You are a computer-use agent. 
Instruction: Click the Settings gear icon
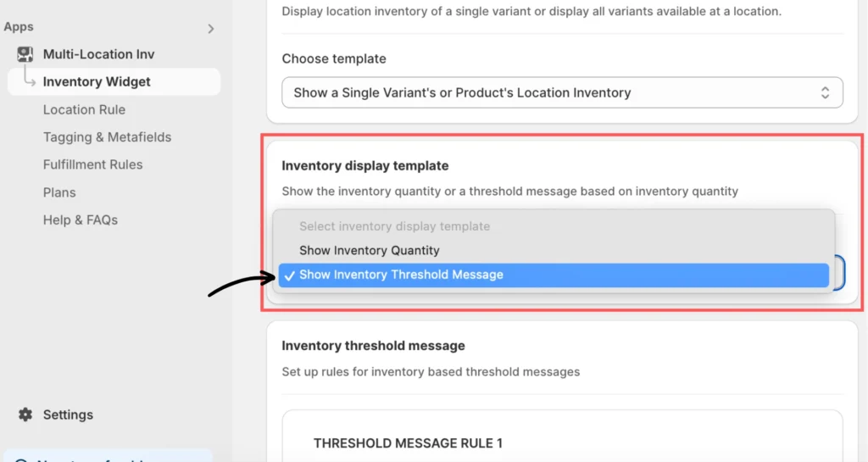coord(25,415)
